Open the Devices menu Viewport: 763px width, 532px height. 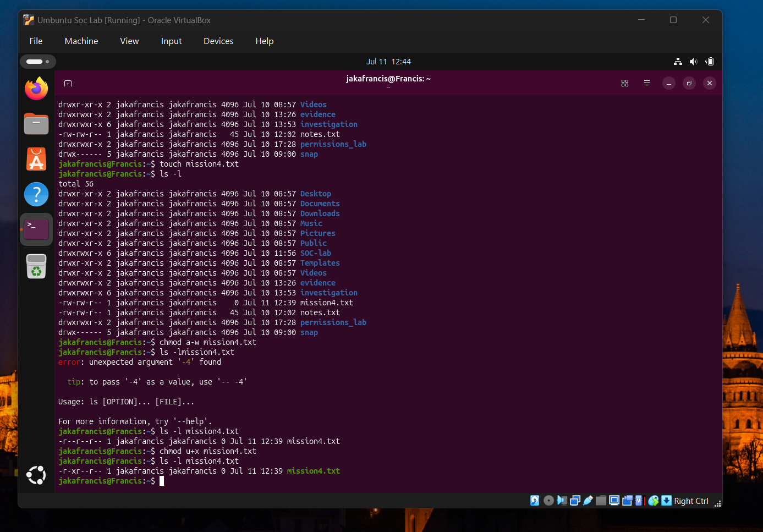pyautogui.click(x=218, y=41)
